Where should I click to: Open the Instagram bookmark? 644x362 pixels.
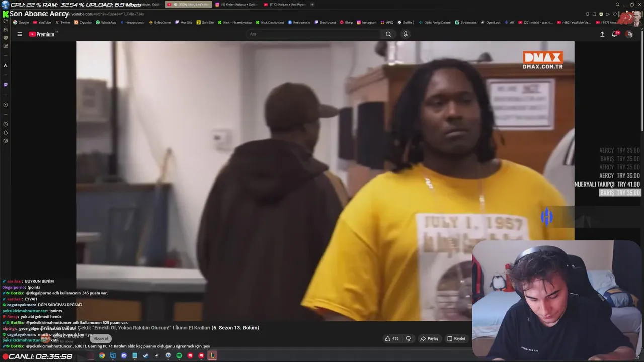(x=367, y=22)
